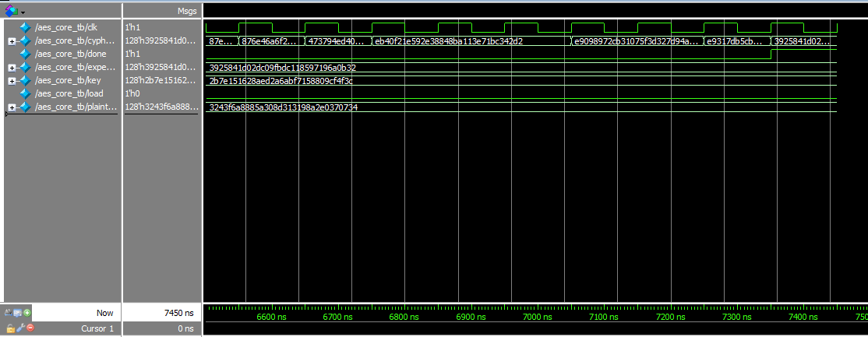Click the edit grid and timeline icon

17,313
